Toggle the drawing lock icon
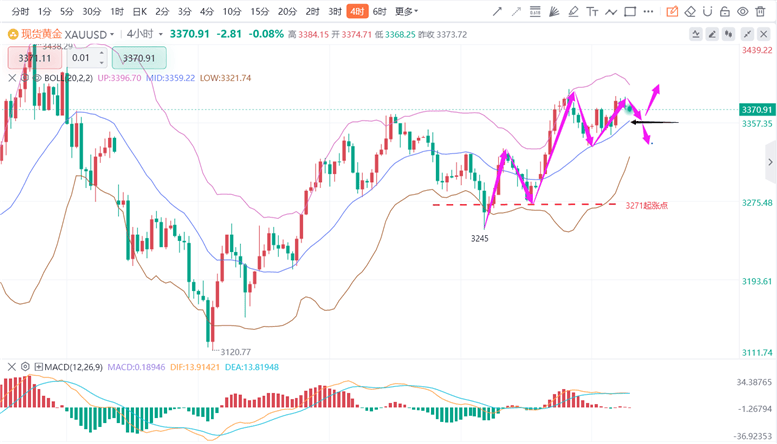The width and height of the screenshot is (777, 444). point(724,11)
